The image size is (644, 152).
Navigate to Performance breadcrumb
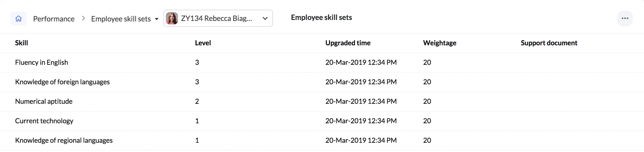tap(54, 19)
